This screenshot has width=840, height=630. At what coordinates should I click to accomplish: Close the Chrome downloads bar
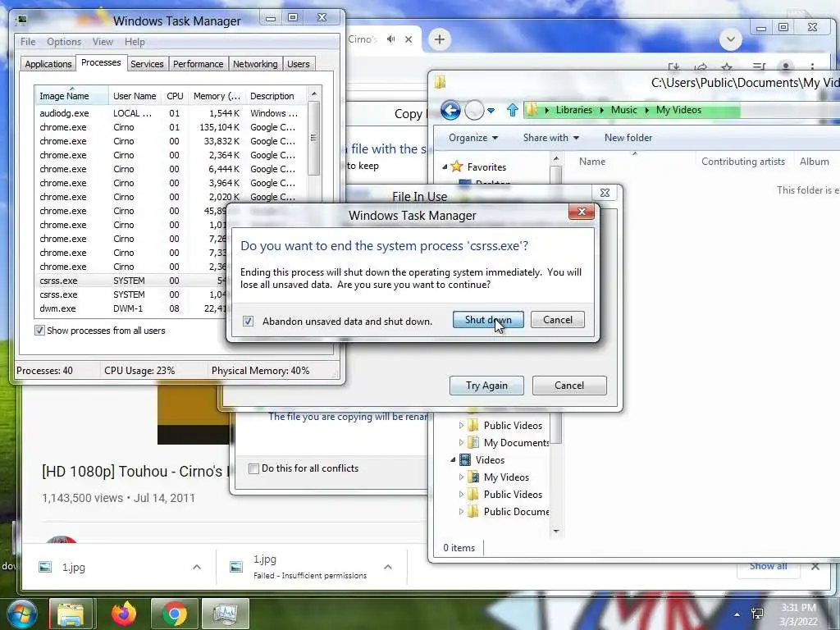[815, 566]
